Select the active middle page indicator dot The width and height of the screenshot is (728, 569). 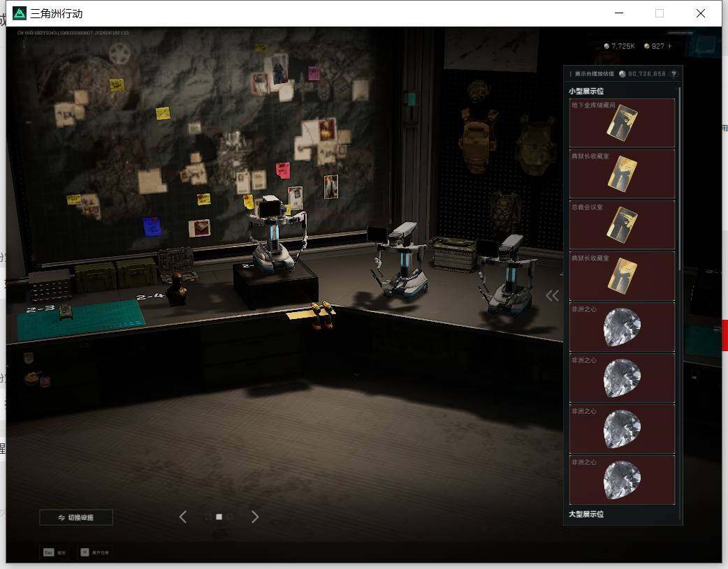click(219, 517)
